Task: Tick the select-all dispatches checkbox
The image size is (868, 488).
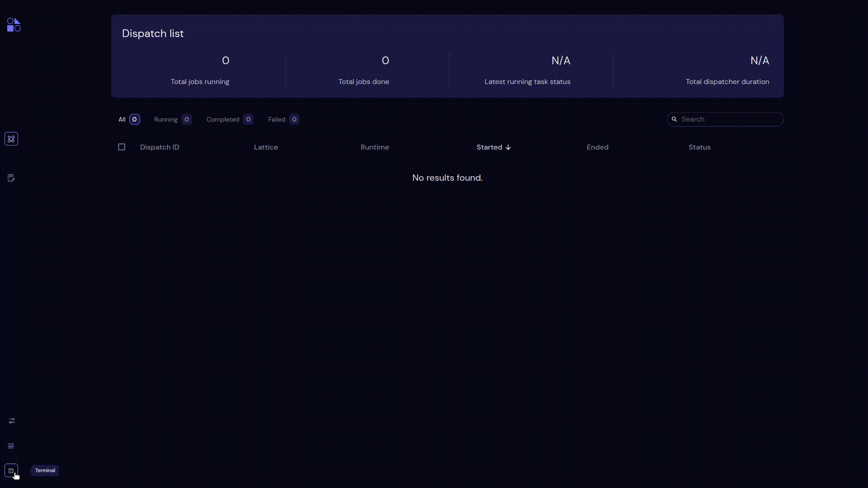Action: [122, 147]
